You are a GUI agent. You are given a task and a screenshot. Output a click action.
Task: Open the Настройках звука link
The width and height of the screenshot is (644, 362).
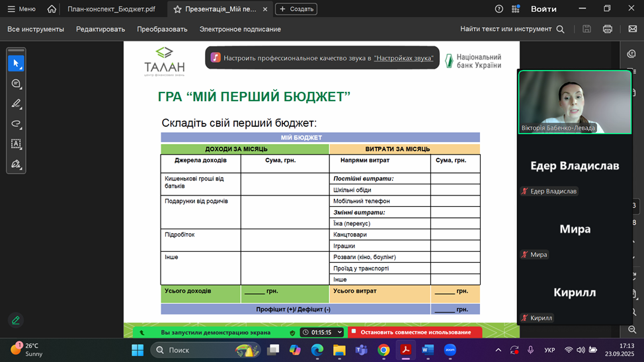[403, 58]
